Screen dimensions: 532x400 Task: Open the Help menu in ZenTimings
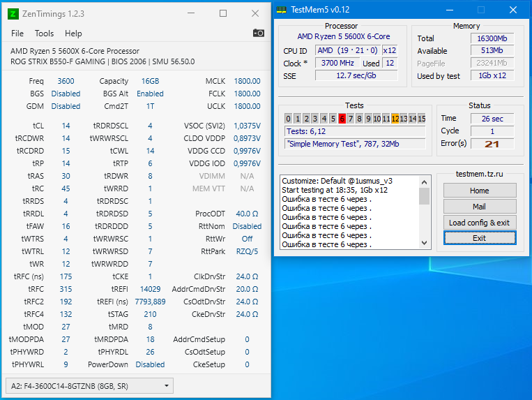[73, 34]
